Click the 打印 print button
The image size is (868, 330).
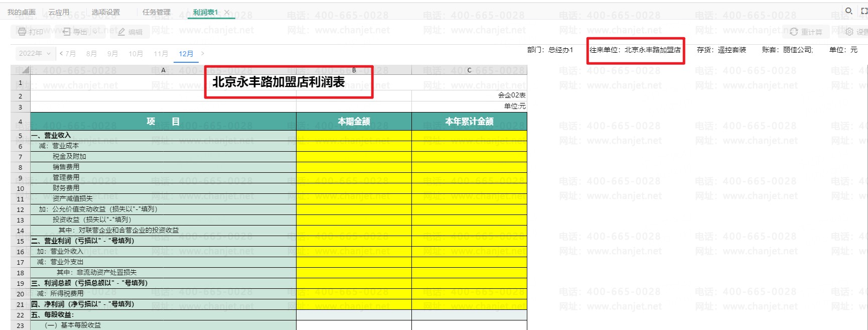[x=31, y=32]
